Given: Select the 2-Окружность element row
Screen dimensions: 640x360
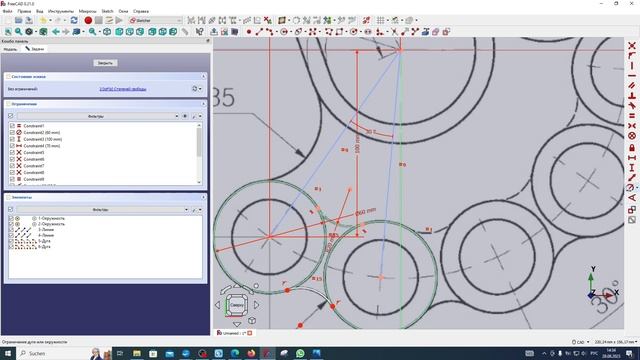Looking at the screenshot, I should coord(105,224).
